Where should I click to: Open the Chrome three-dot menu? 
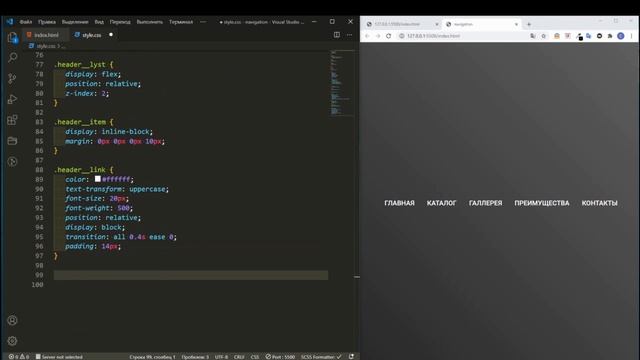[x=631, y=36]
